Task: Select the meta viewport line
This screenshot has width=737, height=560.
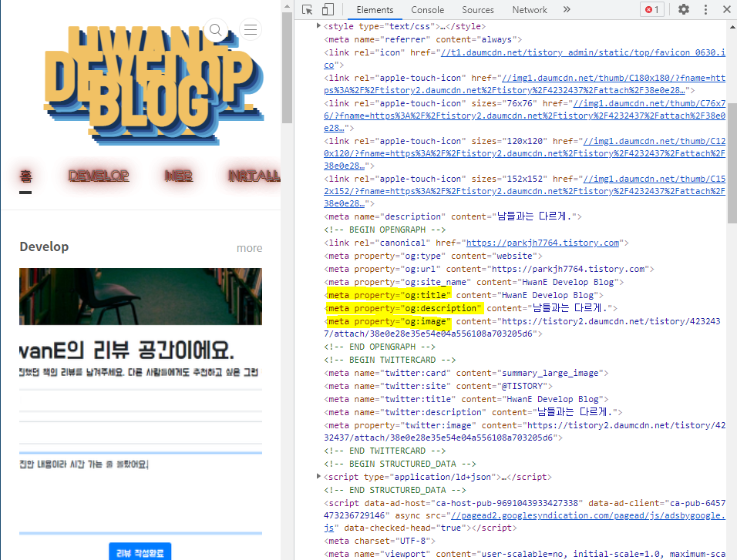Action: 524,554
